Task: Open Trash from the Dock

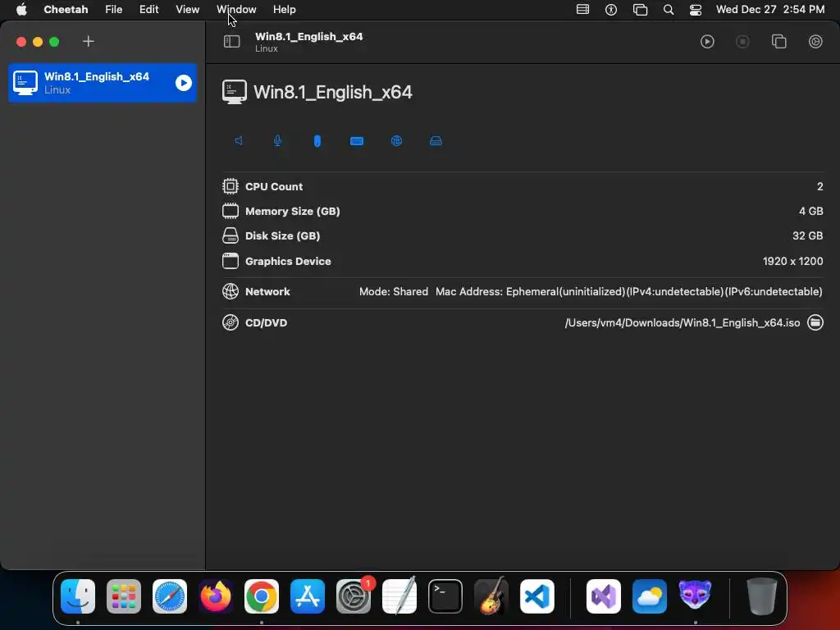Action: pyautogui.click(x=762, y=596)
